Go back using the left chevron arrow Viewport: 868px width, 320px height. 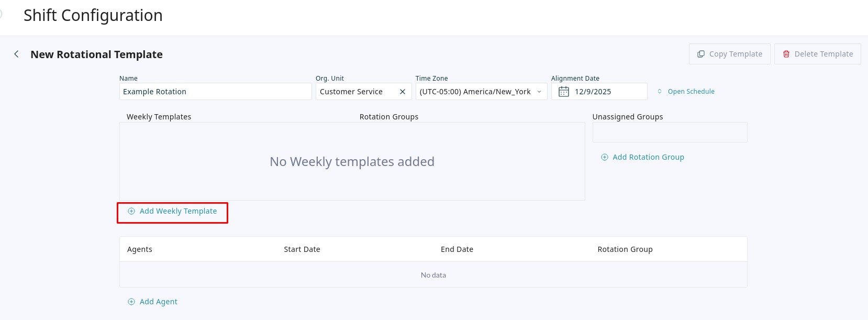17,54
